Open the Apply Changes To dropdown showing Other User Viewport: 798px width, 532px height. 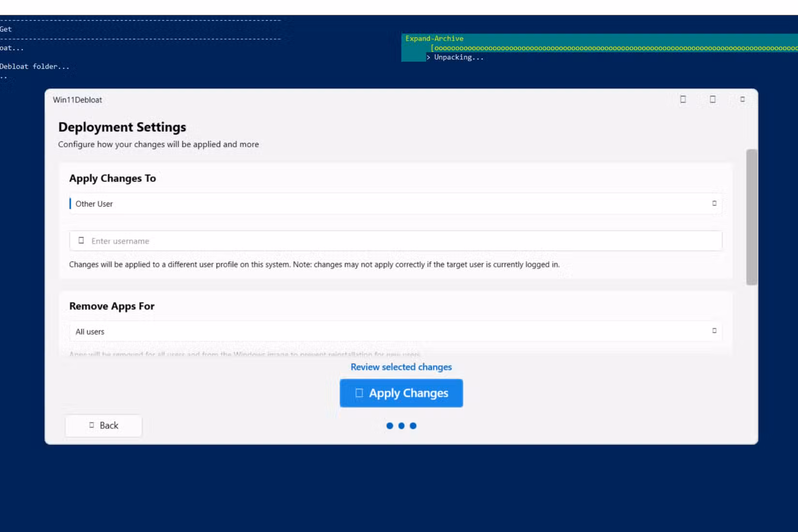(396, 204)
